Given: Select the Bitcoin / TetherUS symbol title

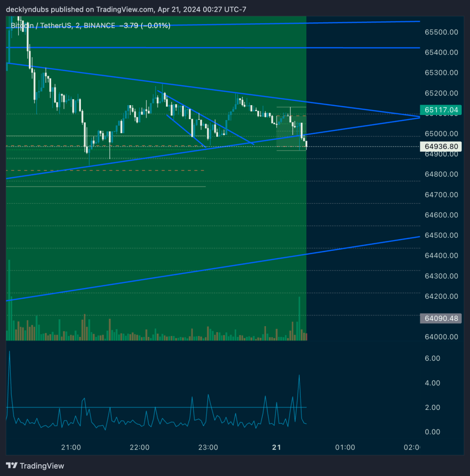Looking at the screenshot, I should pos(42,26).
